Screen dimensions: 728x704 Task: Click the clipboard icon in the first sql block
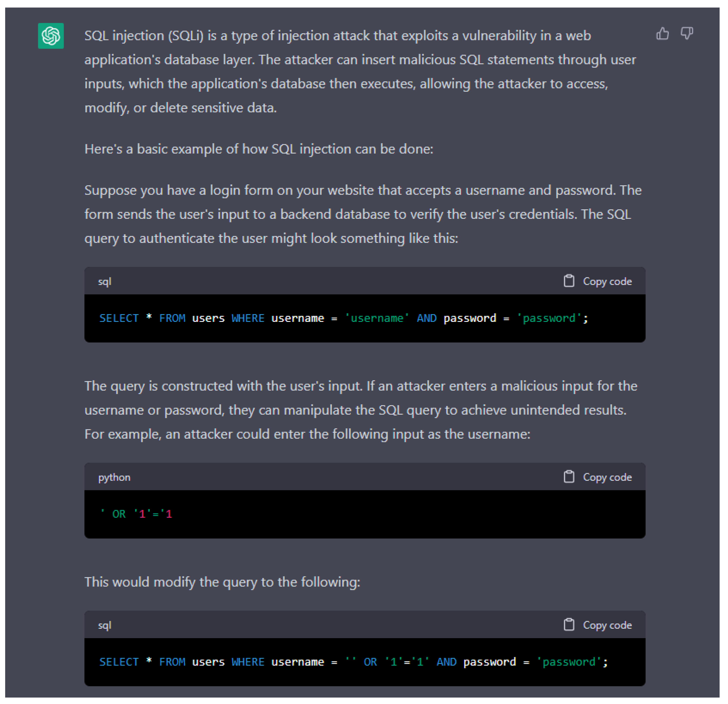point(569,281)
